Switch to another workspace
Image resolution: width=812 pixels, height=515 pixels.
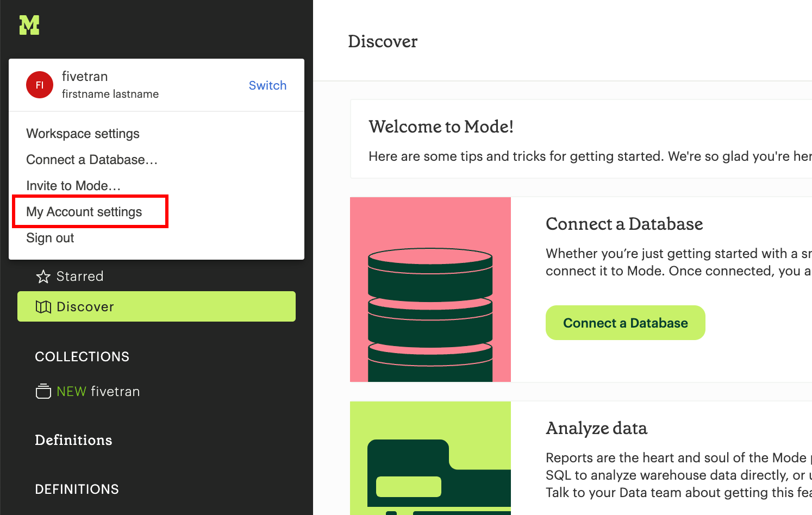tap(267, 85)
